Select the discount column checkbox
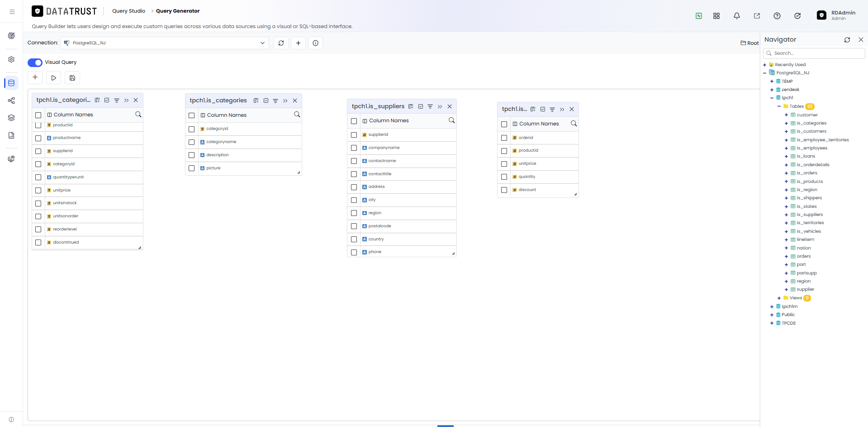 504,190
